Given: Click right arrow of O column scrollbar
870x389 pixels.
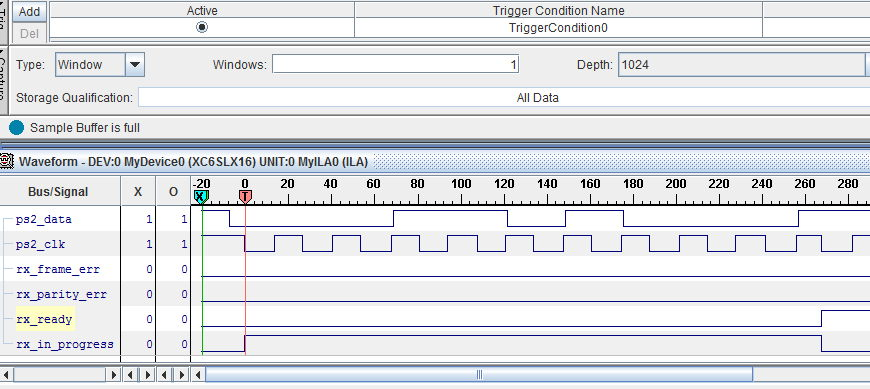Looking at the screenshot, I should pyautogui.click(x=182, y=375).
